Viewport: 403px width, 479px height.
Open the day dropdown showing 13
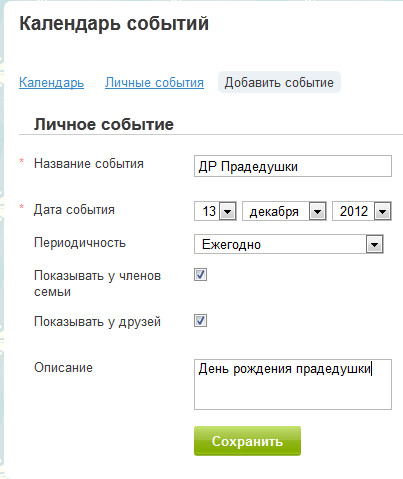(215, 211)
